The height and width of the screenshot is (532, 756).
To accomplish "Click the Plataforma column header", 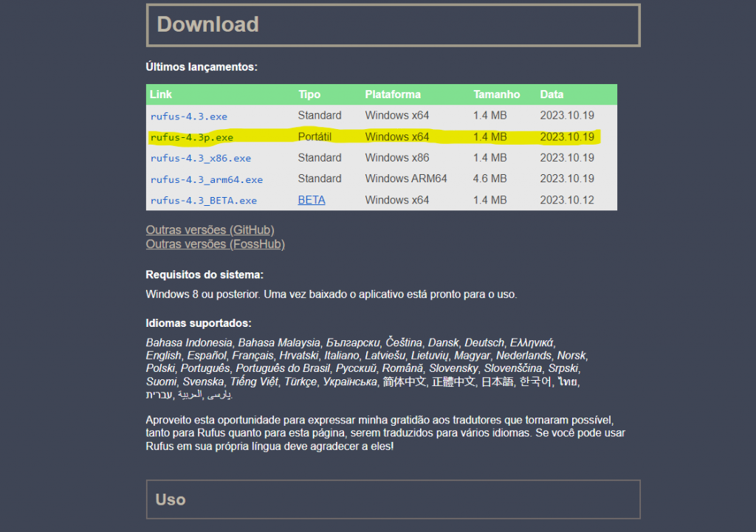I will [x=393, y=94].
